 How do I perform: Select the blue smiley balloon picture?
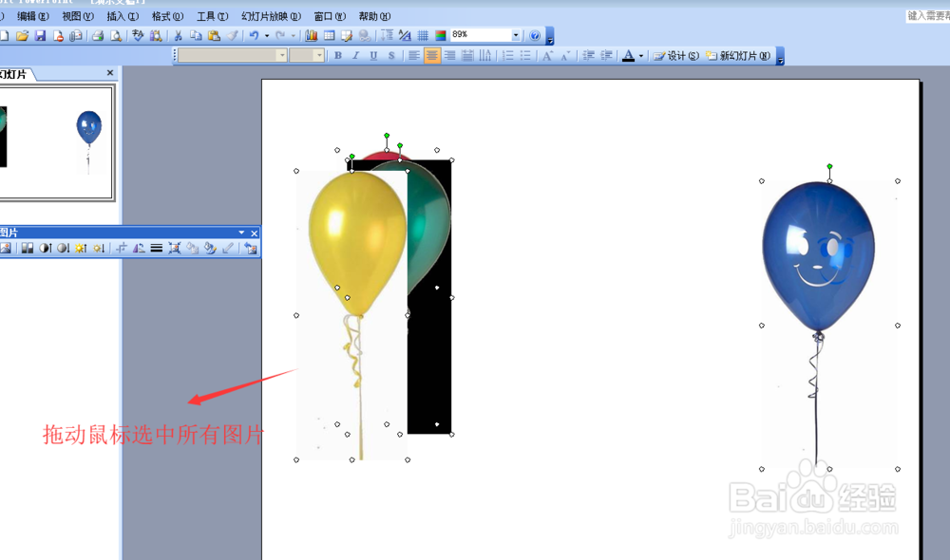[x=829, y=325]
